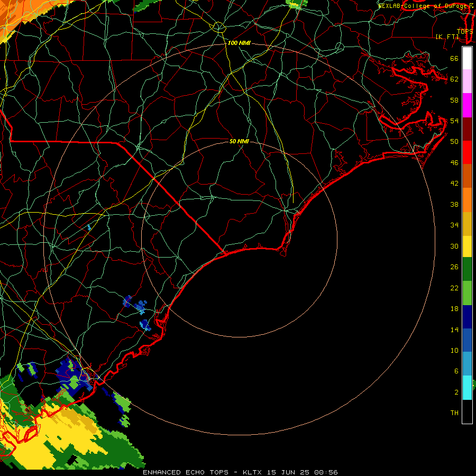Click the '62' scale value
Image resolution: width=476 pixels, height=476 pixels.
pos(454,79)
